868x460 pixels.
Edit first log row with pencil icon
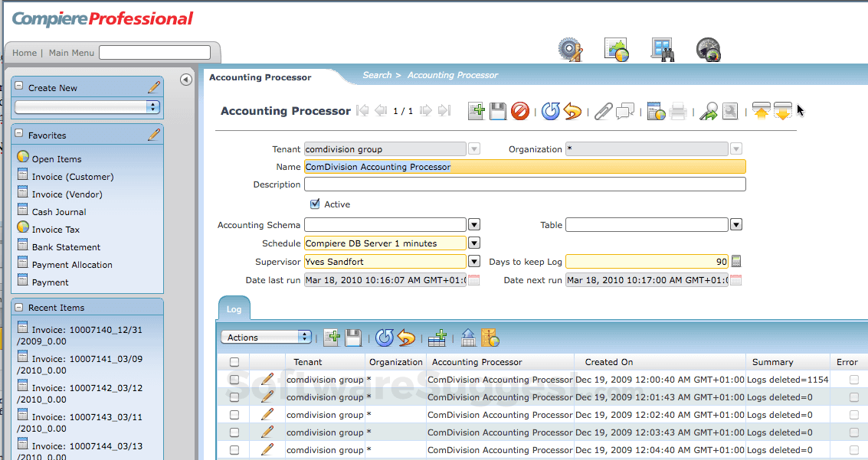[267, 379]
